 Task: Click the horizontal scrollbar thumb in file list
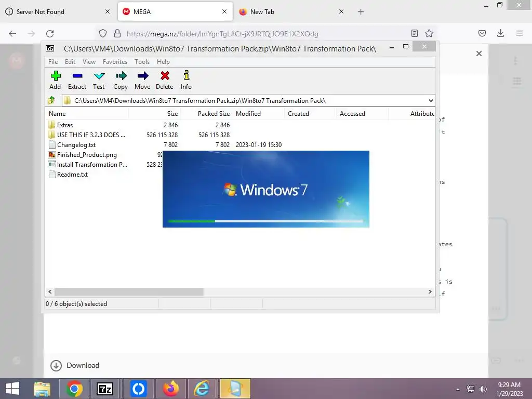pyautogui.click(x=129, y=292)
